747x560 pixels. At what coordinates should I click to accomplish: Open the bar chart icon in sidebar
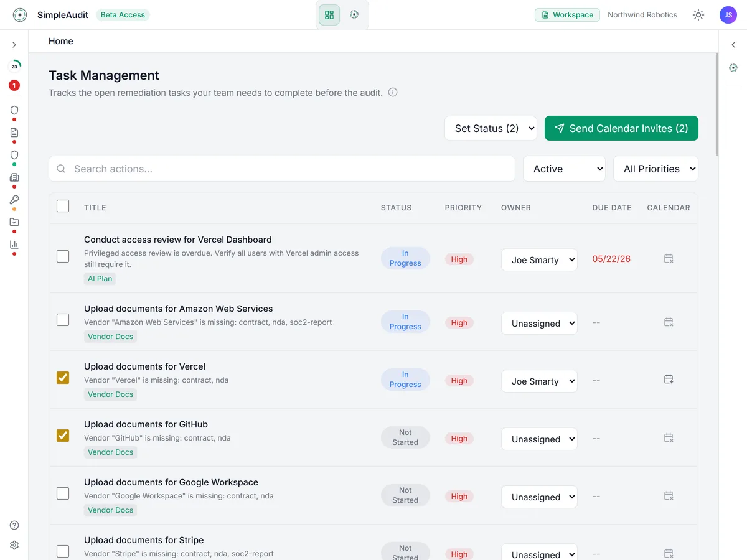point(14,245)
